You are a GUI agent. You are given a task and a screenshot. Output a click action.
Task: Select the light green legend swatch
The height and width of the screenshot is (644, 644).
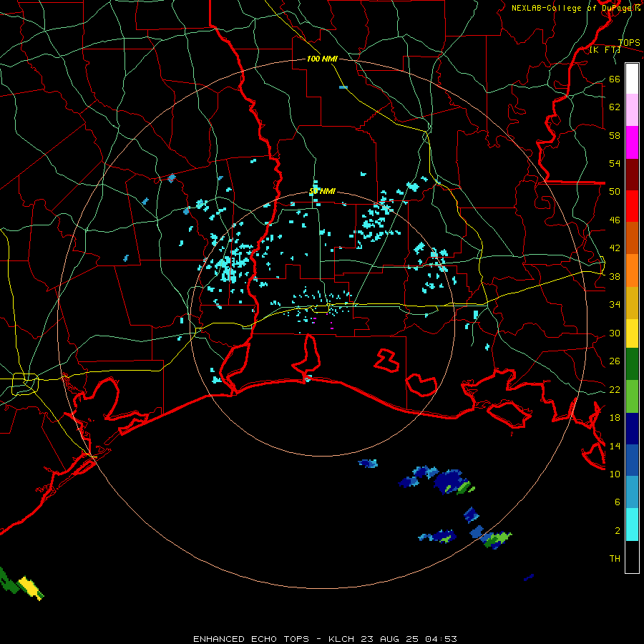632,396
